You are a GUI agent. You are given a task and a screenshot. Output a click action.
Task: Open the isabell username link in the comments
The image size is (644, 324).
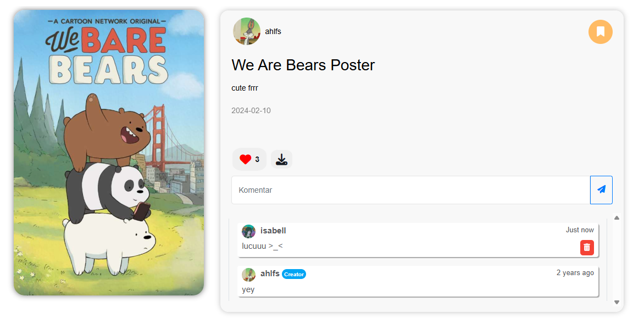[x=273, y=231]
